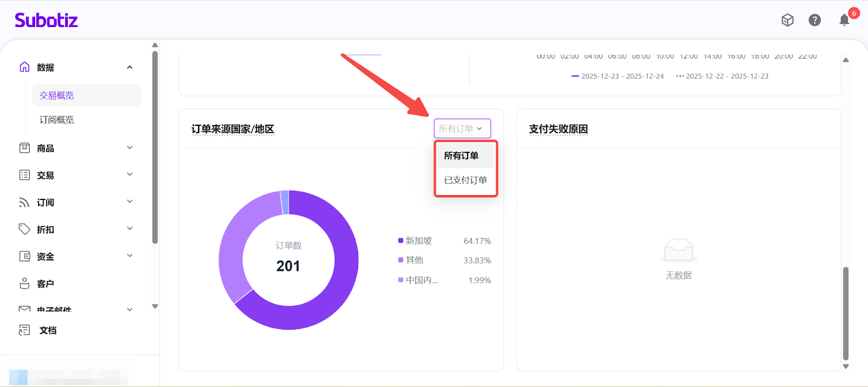Screen dimensions: 868x387
Task: Collapse the 数据 section chevron
Action: click(130, 67)
